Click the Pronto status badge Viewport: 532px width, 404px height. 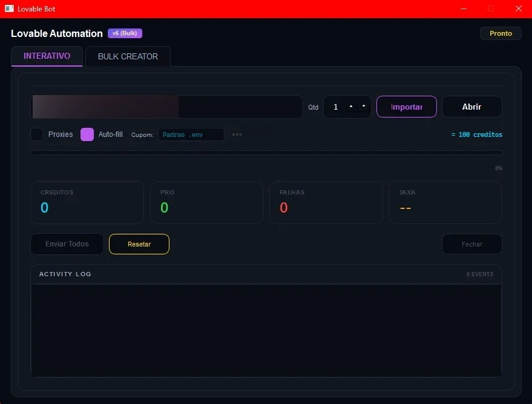point(501,33)
